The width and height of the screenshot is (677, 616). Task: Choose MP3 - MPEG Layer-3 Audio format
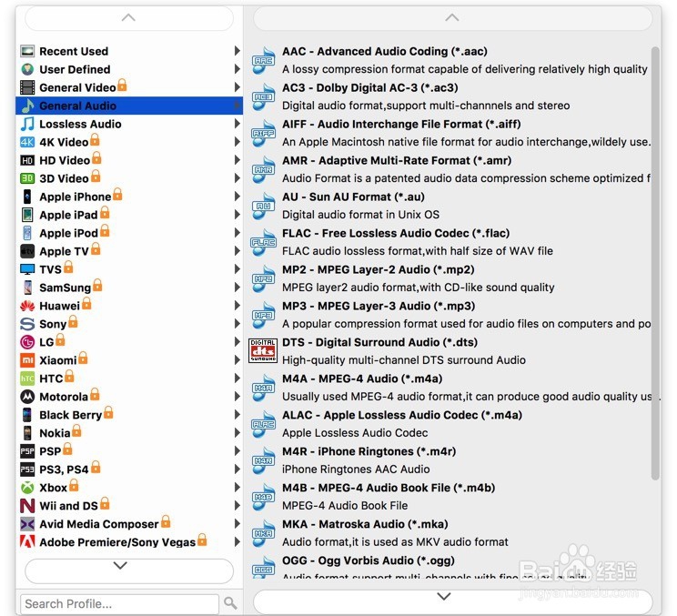coord(450,315)
